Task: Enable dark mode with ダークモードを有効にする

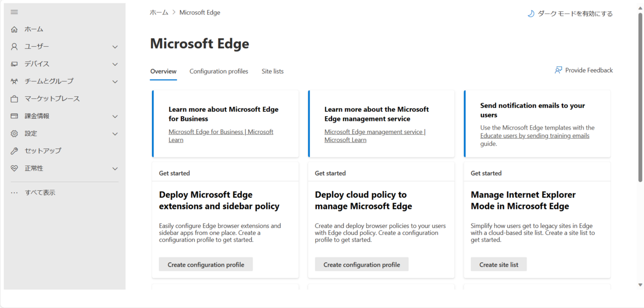Action: 570,13
